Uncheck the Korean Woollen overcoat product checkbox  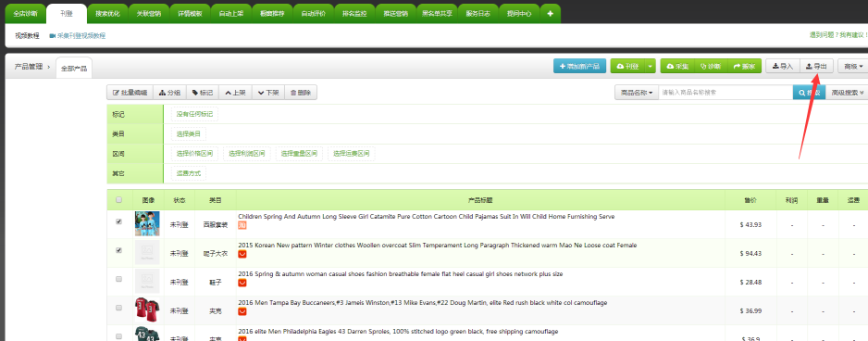(119, 250)
